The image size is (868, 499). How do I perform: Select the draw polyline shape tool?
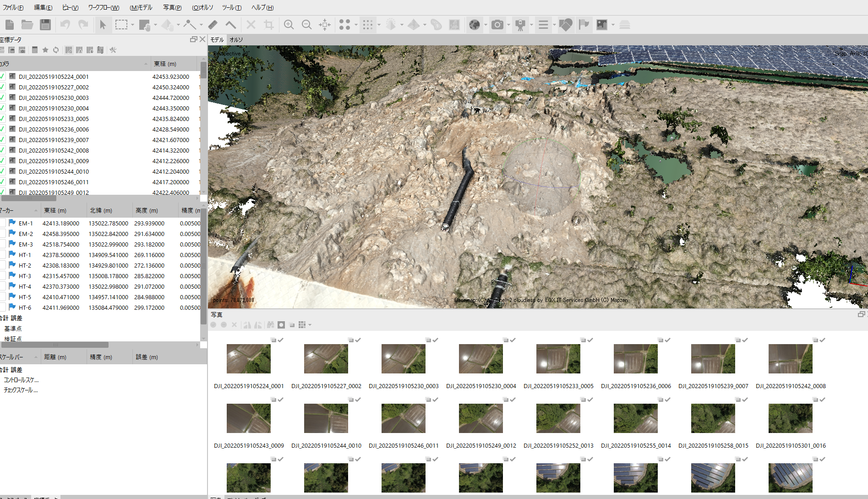(x=190, y=25)
